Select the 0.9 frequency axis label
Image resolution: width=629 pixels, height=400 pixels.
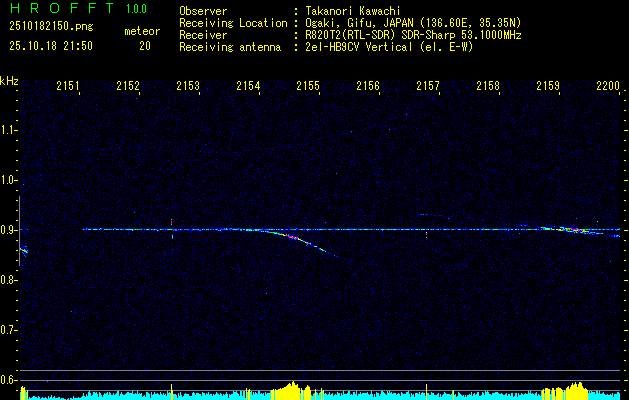pos(9,230)
